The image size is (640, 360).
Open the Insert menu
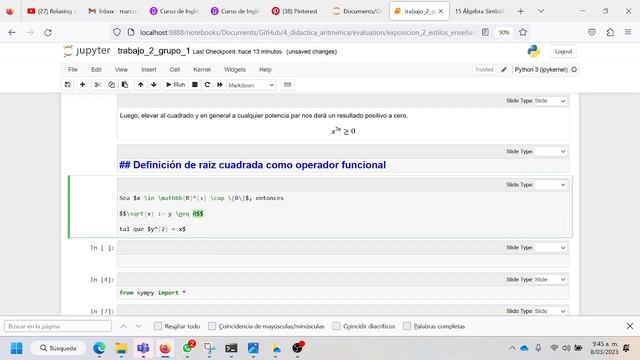click(149, 69)
